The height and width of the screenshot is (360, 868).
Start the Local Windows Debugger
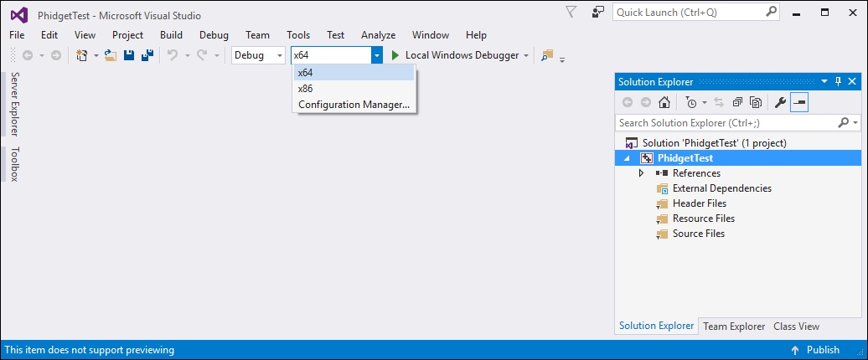pyautogui.click(x=456, y=55)
